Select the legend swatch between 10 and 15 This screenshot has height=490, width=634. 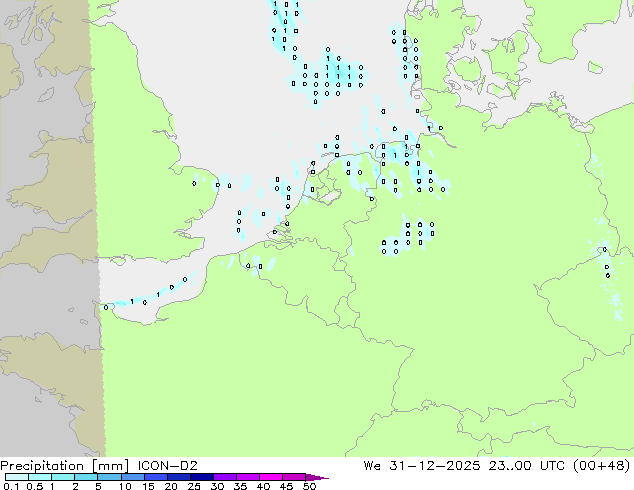[132, 477]
